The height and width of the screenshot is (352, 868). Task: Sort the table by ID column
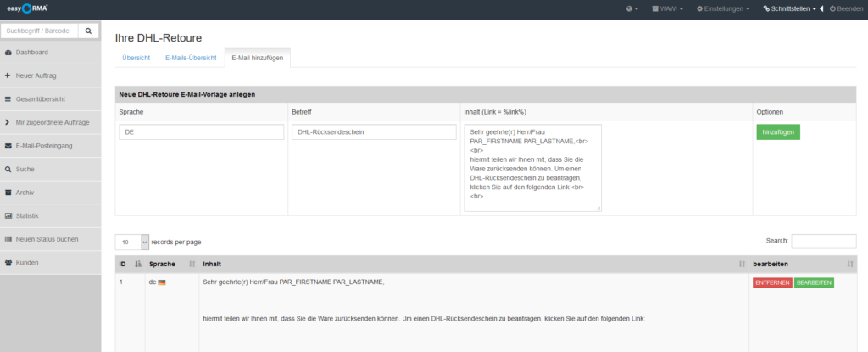[x=131, y=265]
